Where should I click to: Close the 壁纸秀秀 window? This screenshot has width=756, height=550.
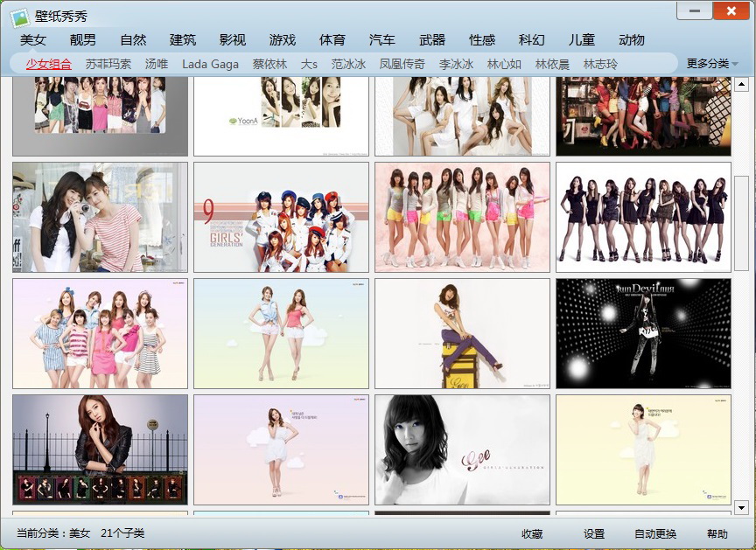[x=731, y=10]
